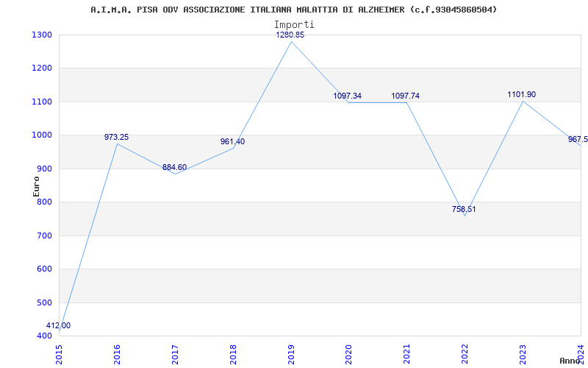Image resolution: width=588 pixels, height=368 pixels.
Task: Click the 'Anno' x-axis title
Action: click(x=570, y=361)
